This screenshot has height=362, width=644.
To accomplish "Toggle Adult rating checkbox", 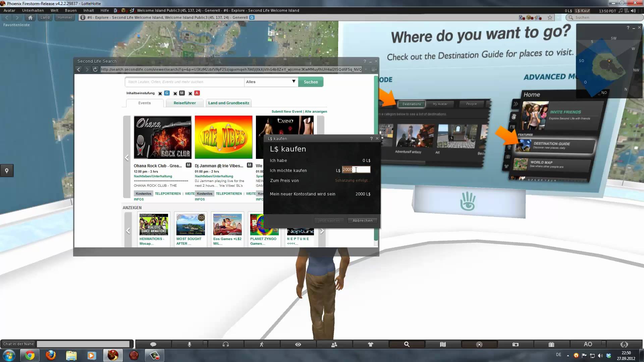I will pos(190,94).
